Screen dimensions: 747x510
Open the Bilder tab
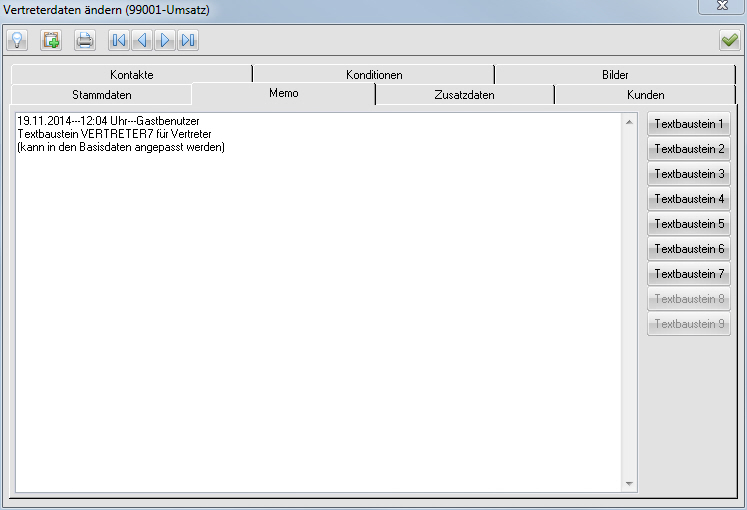pyautogui.click(x=615, y=75)
